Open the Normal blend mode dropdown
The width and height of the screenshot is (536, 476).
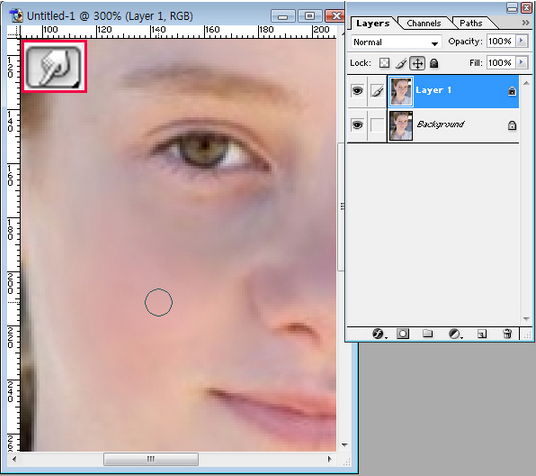396,42
